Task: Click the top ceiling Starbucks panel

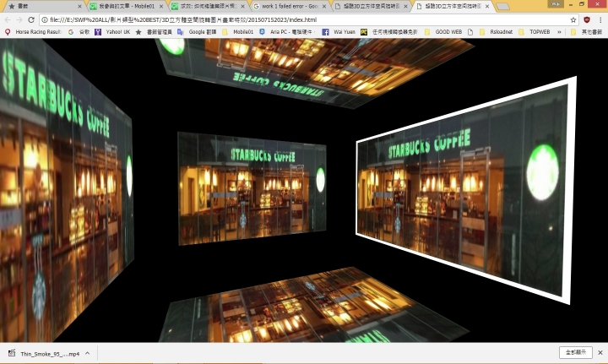Action: [x=314, y=72]
